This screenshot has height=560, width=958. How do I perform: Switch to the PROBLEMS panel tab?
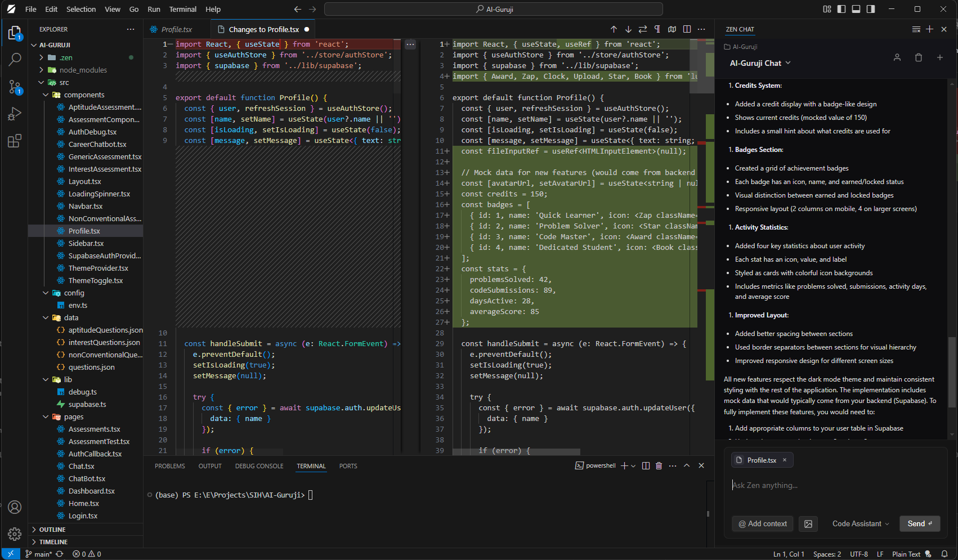[170, 466]
